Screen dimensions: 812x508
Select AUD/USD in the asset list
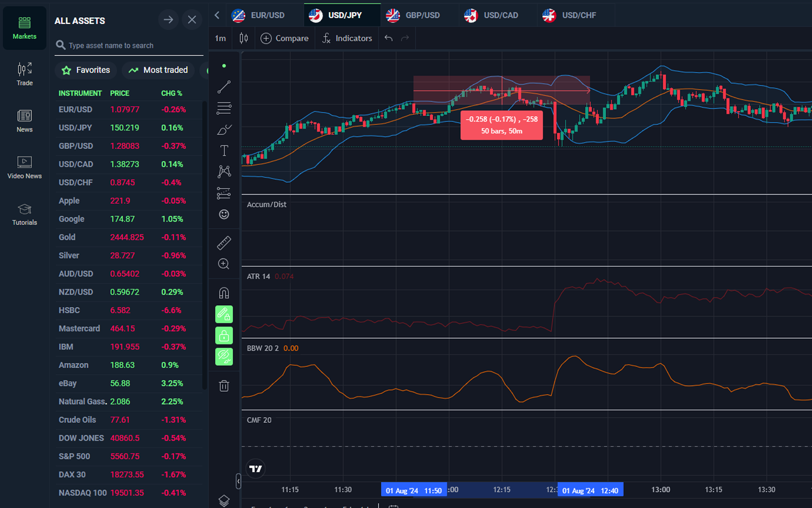point(129,274)
